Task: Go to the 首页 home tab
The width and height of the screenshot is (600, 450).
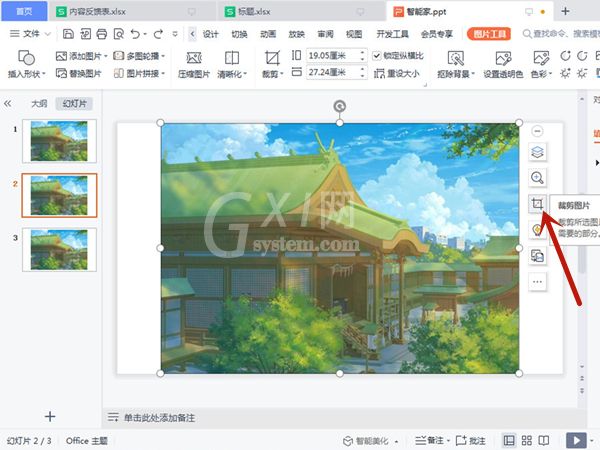Action: [24, 11]
